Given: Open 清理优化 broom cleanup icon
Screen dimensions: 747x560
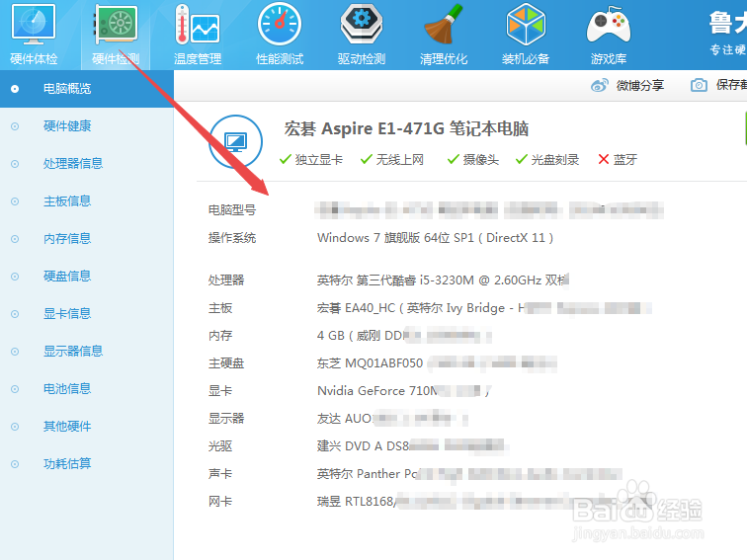Looking at the screenshot, I should point(444,35).
